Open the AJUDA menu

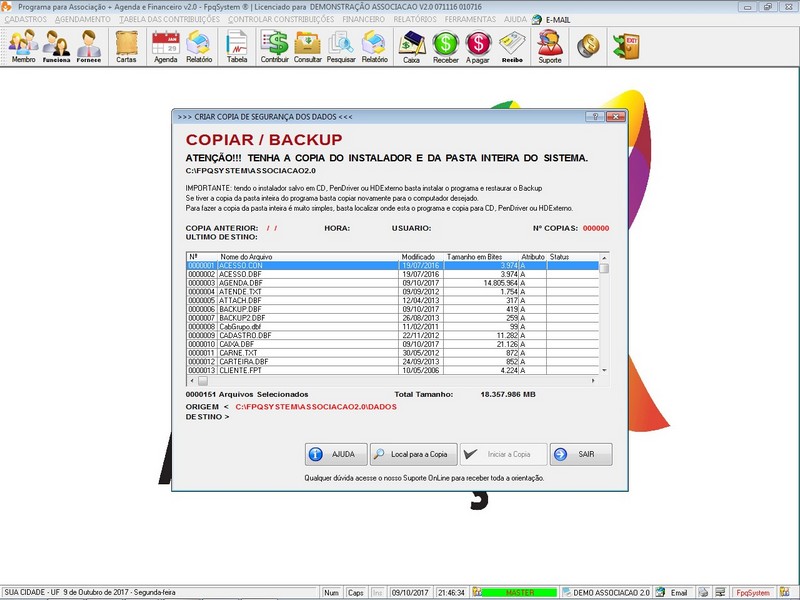515,19
